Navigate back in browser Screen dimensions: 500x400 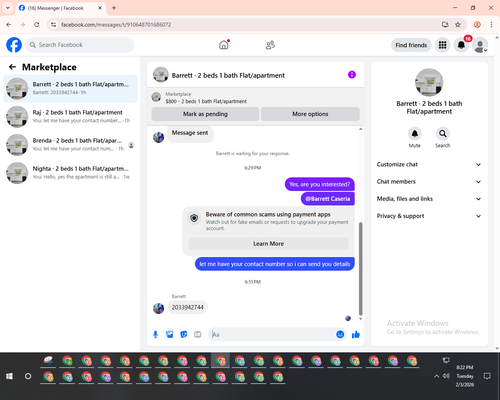coord(9,25)
